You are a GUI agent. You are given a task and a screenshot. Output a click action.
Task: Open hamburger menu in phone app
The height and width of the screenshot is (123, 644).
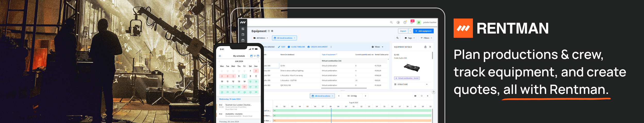220,56
